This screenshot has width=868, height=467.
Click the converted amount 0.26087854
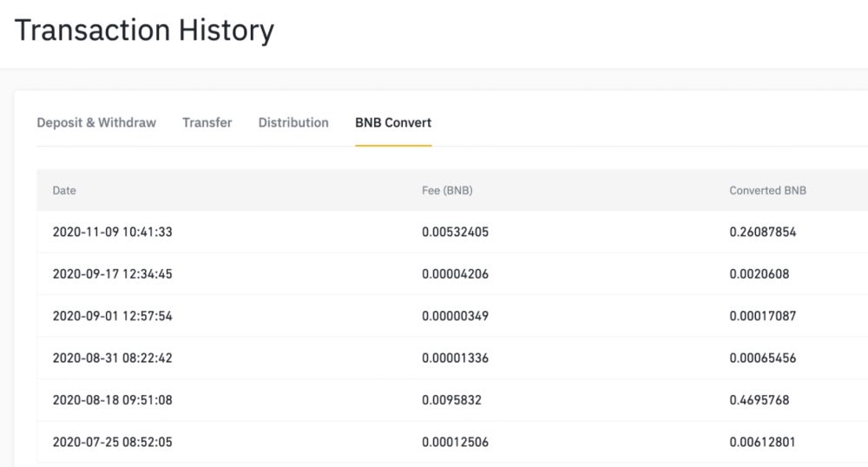pyautogui.click(x=763, y=232)
